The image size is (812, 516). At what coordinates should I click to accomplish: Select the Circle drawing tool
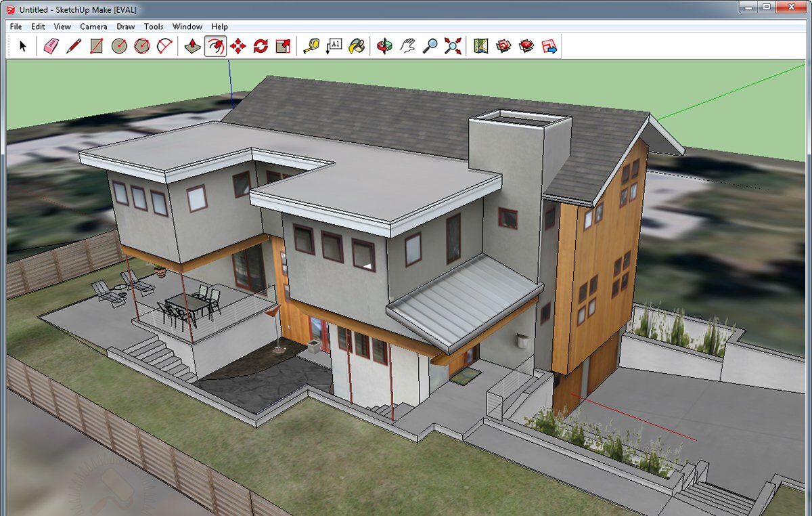click(x=119, y=46)
